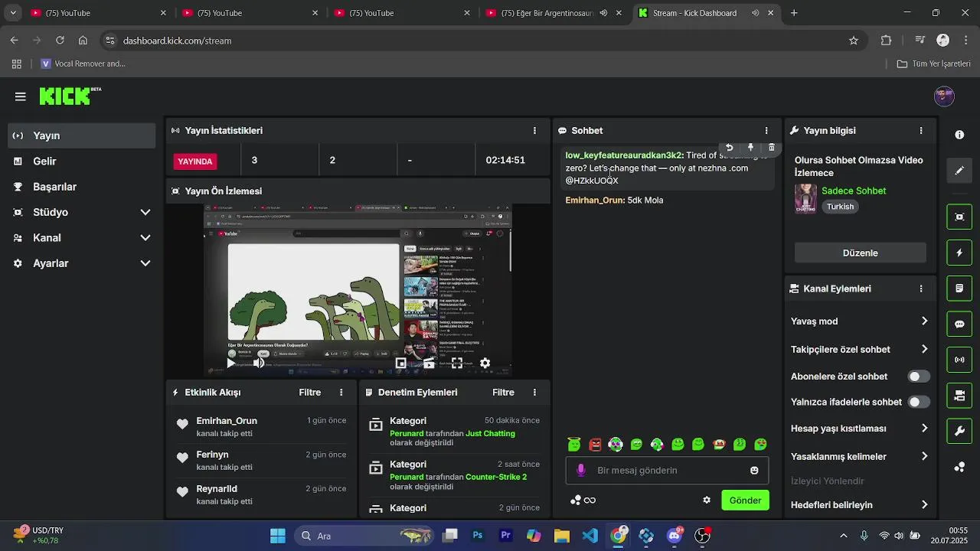Screen dimensions: 980x551
Task: Go to Başarılar in the sidebar
Action: coord(82,187)
